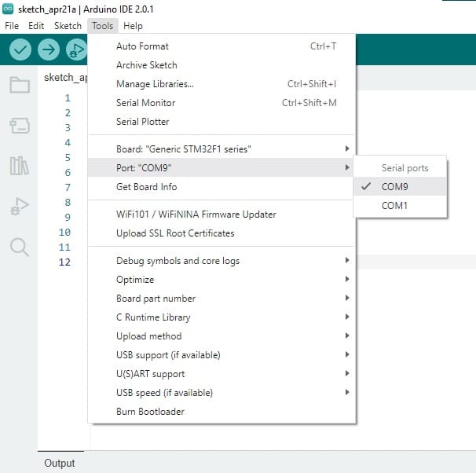The image size is (476, 473).
Task: Open the Search magnifier sidebar icon
Action: [20, 247]
